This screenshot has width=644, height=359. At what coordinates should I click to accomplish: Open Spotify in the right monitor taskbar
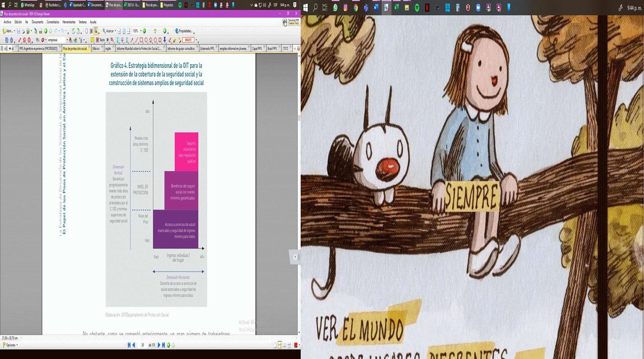(417, 8)
